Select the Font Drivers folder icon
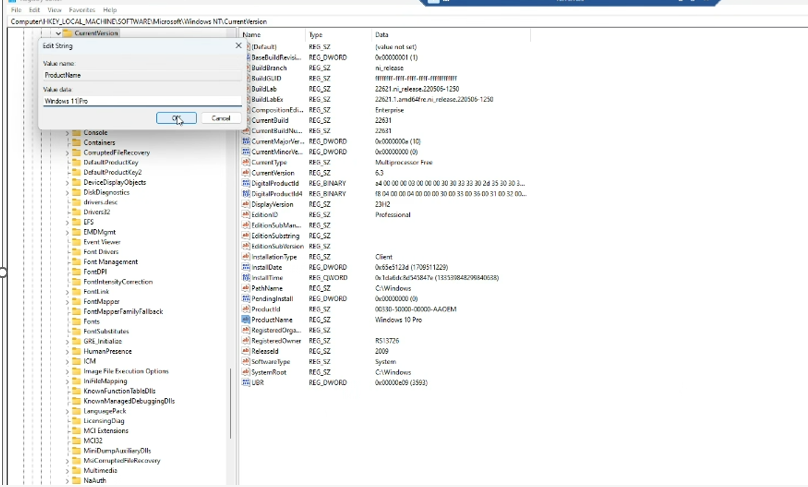The image size is (808, 487). [x=76, y=251]
